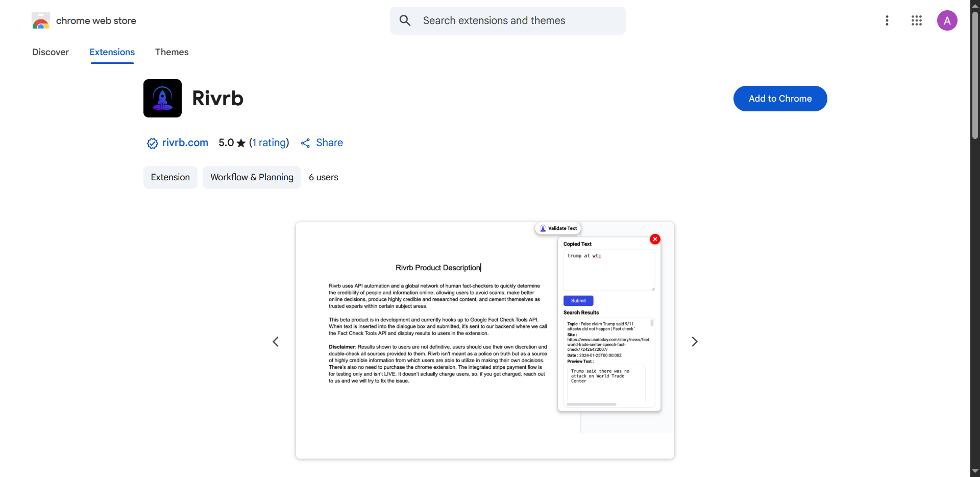This screenshot has height=477, width=980.
Task: Open the 1 rating reviews link
Action: (269, 142)
